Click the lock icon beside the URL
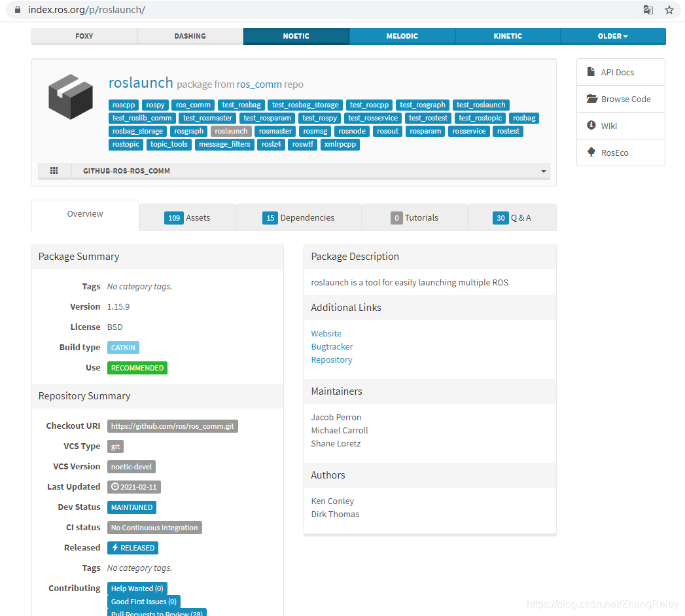This screenshot has height=616, width=685. click(18, 10)
